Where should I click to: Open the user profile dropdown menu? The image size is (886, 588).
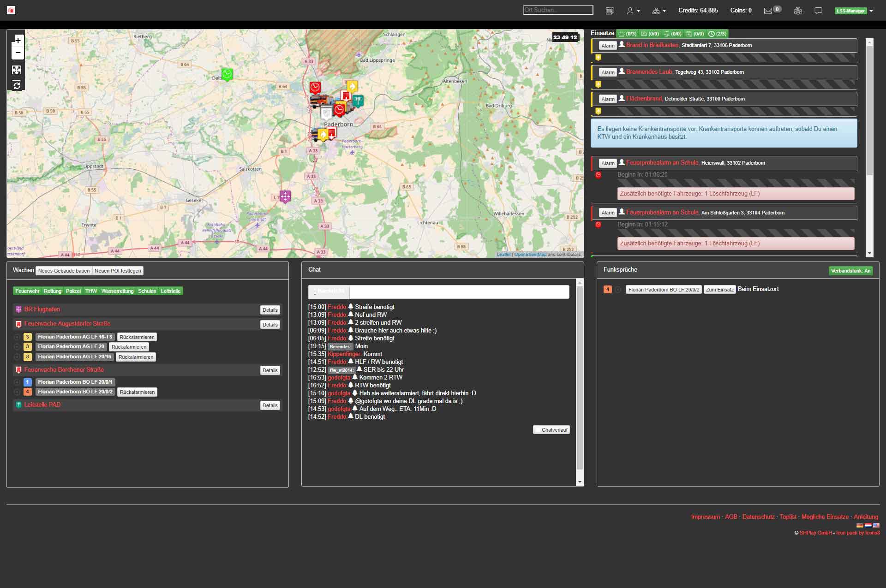click(x=633, y=11)
